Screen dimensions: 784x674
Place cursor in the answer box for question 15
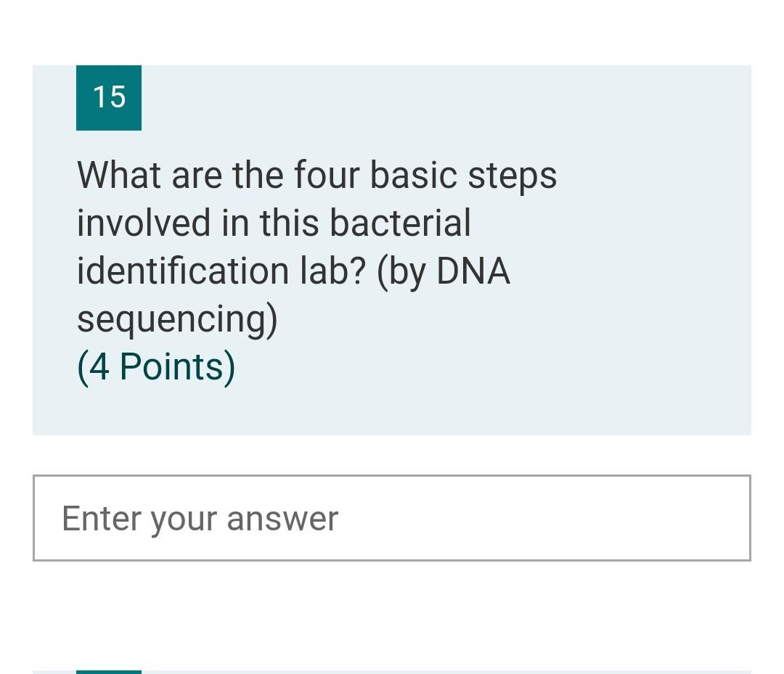392,518
